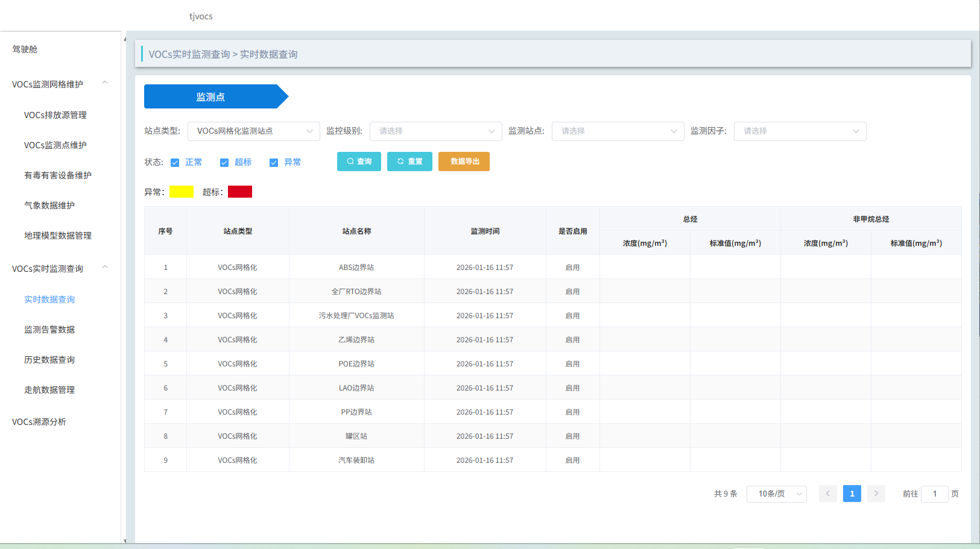Click the yellow 异常 color swatch
The height and width of the screenshot is (549, 980).
[182, 192]
